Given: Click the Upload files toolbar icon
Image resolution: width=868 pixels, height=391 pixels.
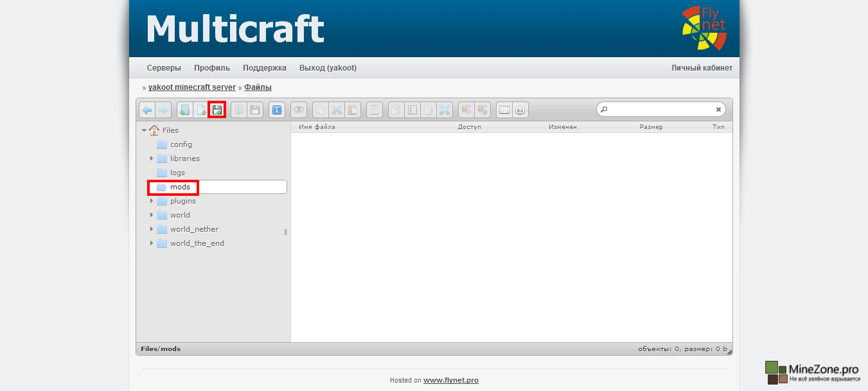Looking at the screenshot, I should pyautogui.click(x=217, y=110).
